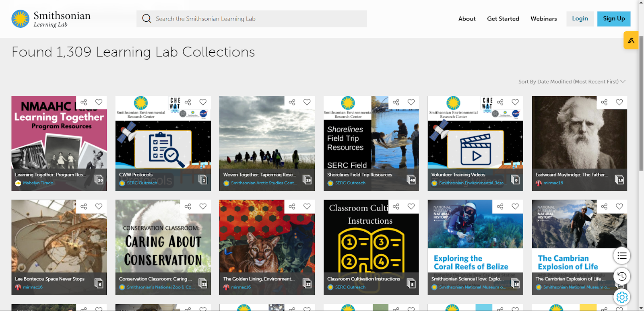Share The Cambrian Explosion of Life collection
The image size is (644, 311).
pyautogui.click(x=604, y=206)
